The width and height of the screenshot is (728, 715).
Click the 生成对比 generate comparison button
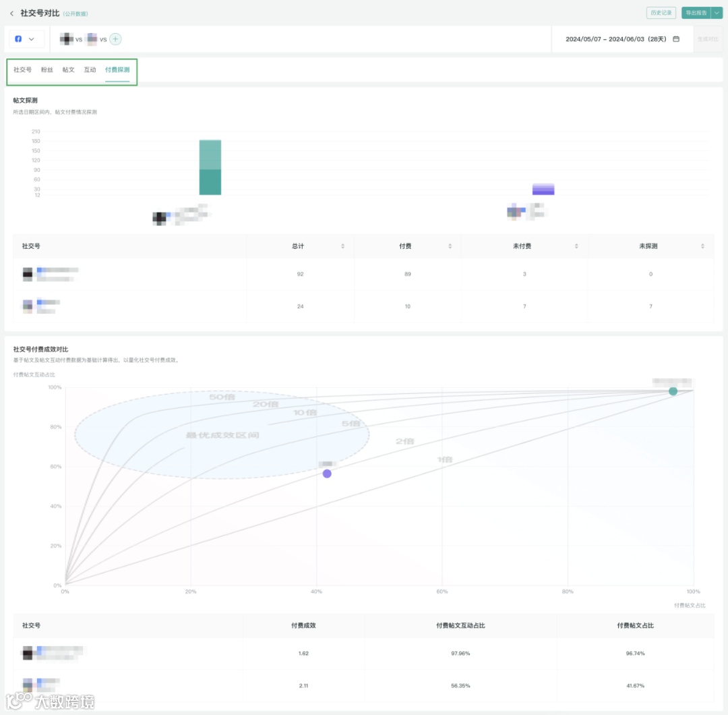coord(708,39)
